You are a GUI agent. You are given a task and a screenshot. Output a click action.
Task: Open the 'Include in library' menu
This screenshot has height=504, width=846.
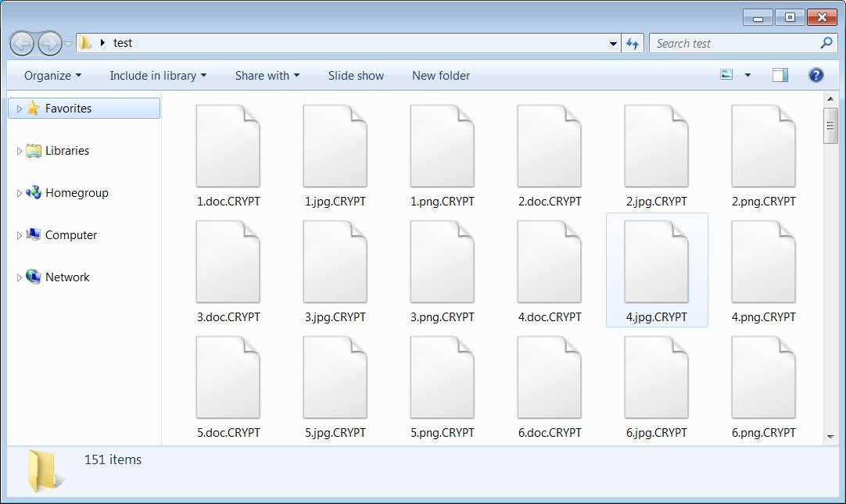[158, 76]
